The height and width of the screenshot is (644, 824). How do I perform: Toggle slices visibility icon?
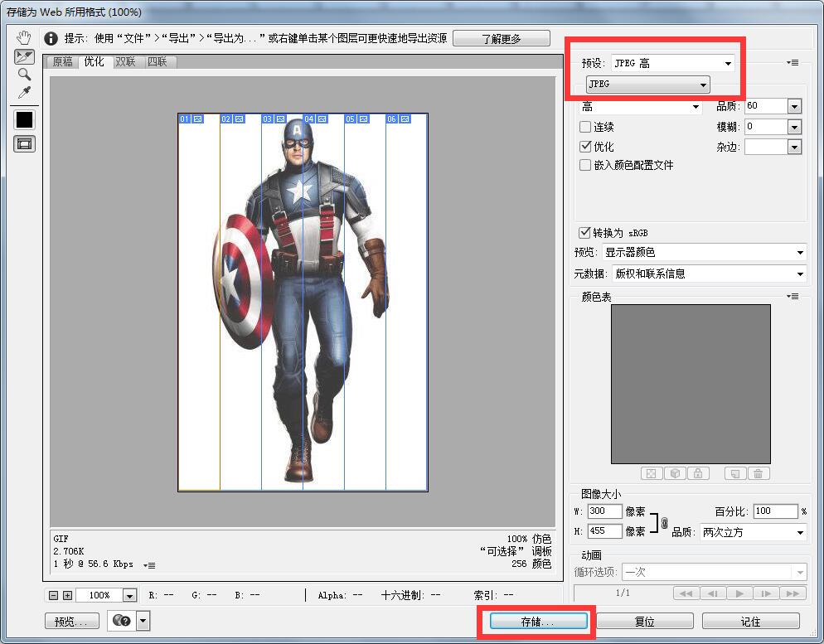24,143
